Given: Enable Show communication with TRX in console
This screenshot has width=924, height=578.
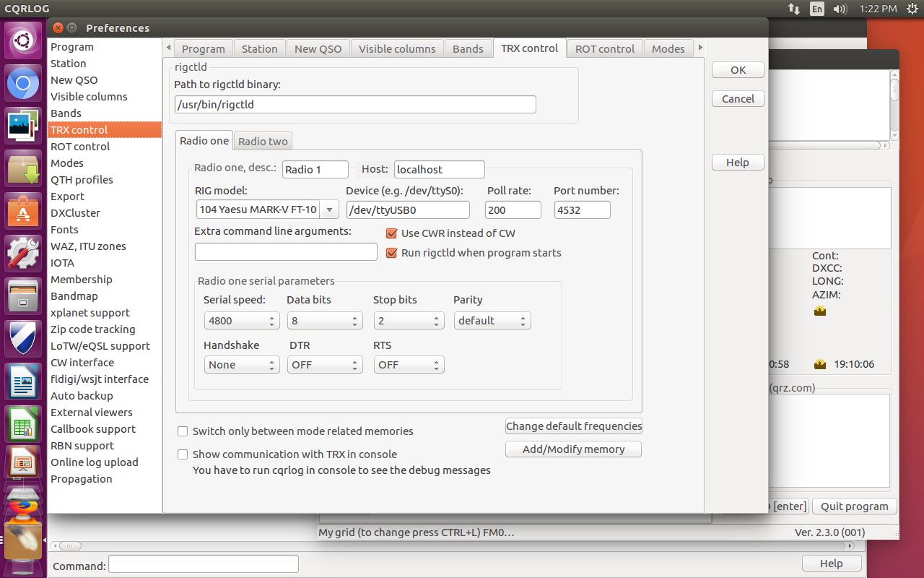Looking at the screenshot, I should 183,454.
